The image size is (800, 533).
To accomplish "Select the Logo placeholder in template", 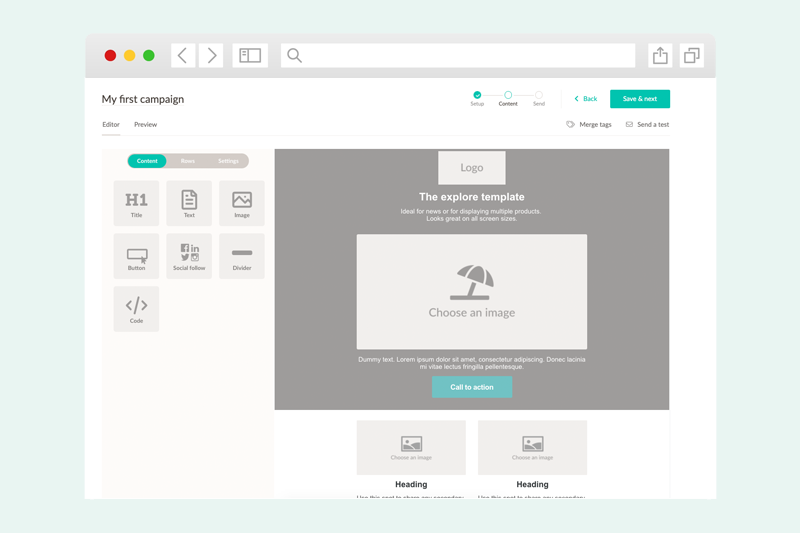I will 472,167.
